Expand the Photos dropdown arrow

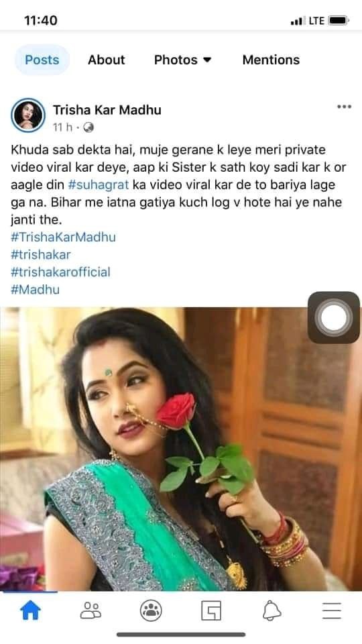pyautogui.click(x=207, y=60)
